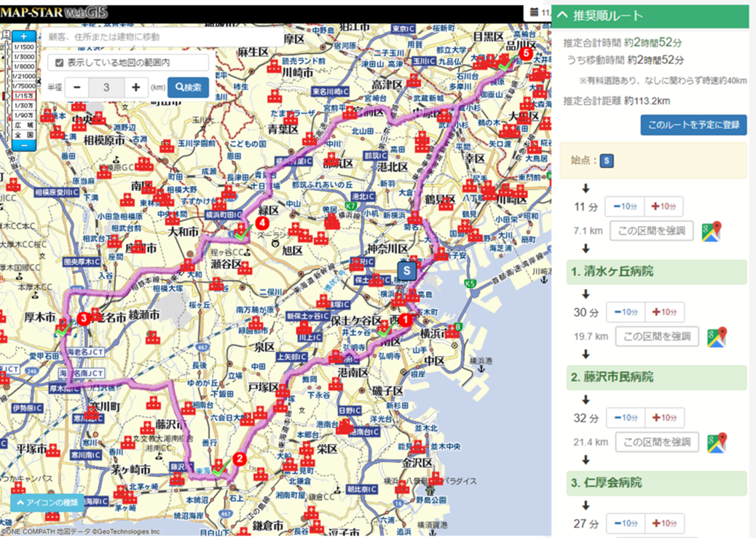This screenshot has width=756, height=538.
Task: Click route stop marker 5 near Shinagawa
Action: 526,53
